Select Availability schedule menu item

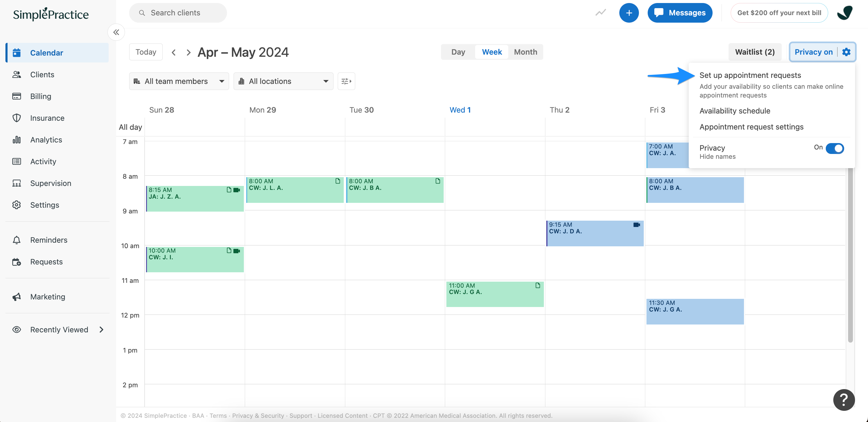pyautogui.click(x=735, y=111)
